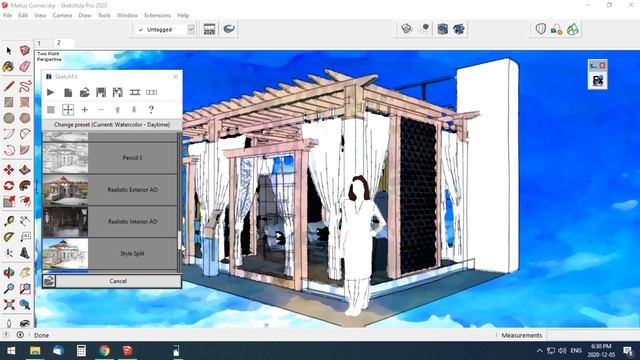Select the Rectangle tool
Image resolution: width=640 pixels, height=360 pixels.
(9, 102)
